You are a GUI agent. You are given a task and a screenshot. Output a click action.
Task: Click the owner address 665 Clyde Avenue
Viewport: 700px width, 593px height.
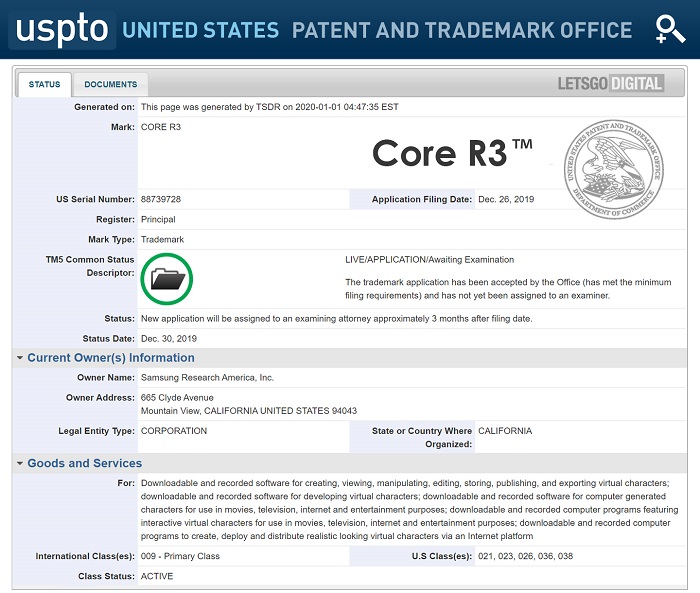click(180, 398)
